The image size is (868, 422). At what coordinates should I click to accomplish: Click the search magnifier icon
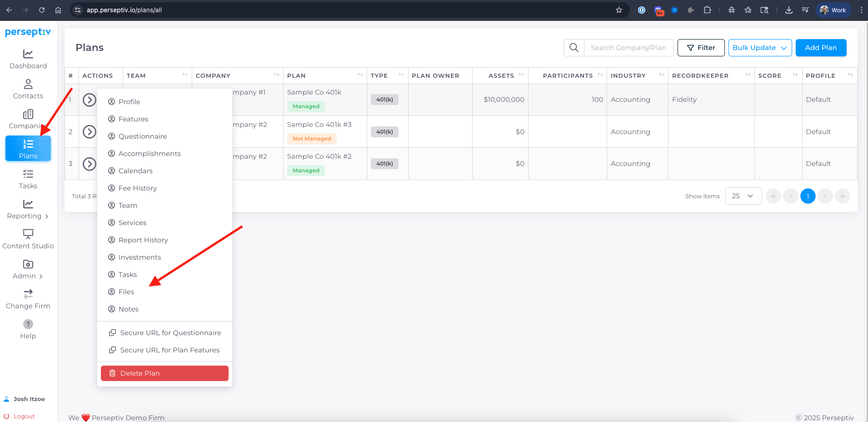tap(574, 48)
